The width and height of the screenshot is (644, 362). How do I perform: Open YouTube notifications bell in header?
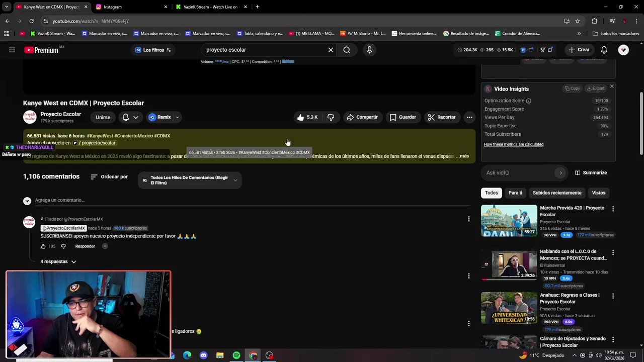click(604, 50)
